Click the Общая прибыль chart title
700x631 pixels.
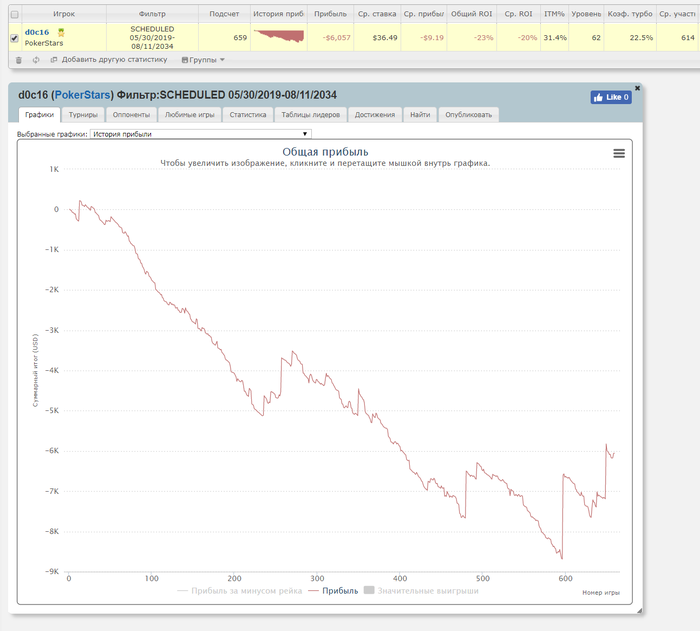click(325, 152)
